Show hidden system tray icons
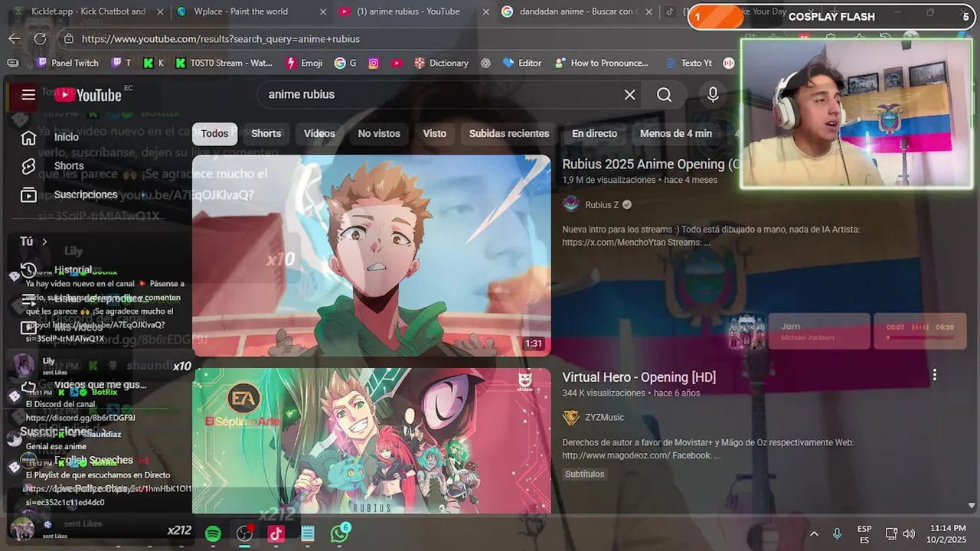Viewport: 980px width, 551px height. [814, 533]
